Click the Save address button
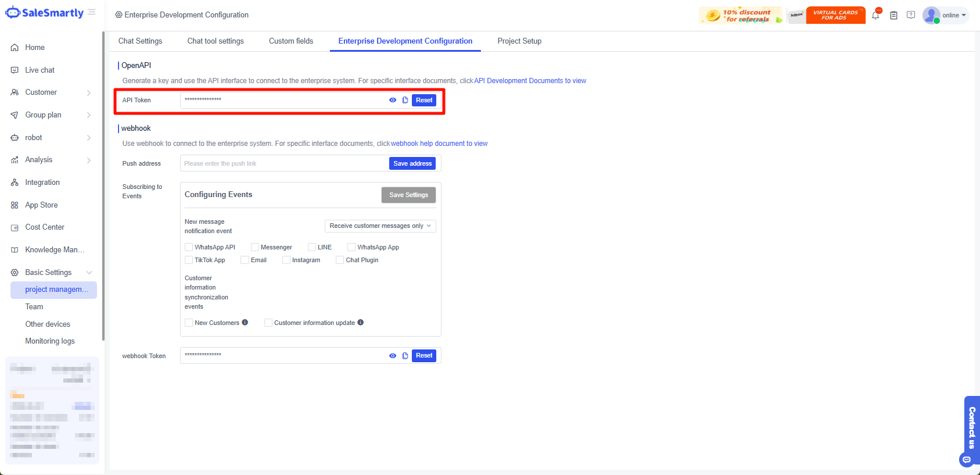This screenshot has height=475, width=980. click(412, 163)
